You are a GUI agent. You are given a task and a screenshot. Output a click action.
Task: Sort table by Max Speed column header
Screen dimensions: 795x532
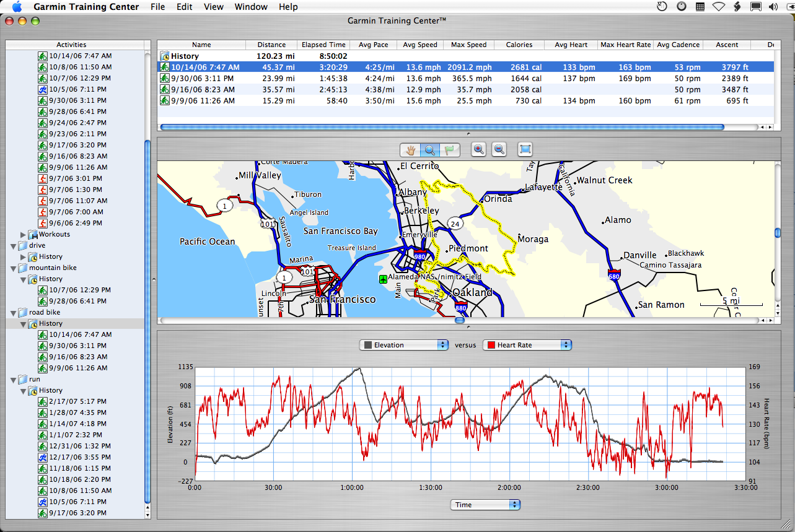(x=469, y=45)
